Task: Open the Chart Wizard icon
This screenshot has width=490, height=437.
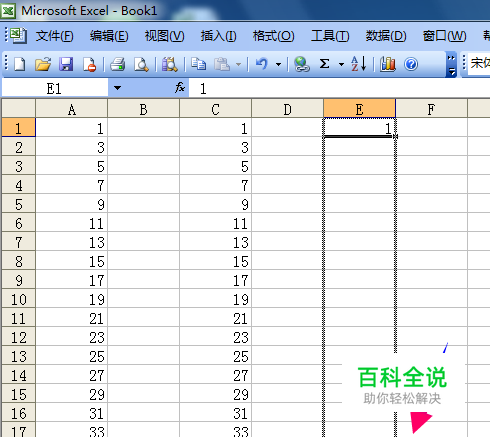Action: coord(388,64)
